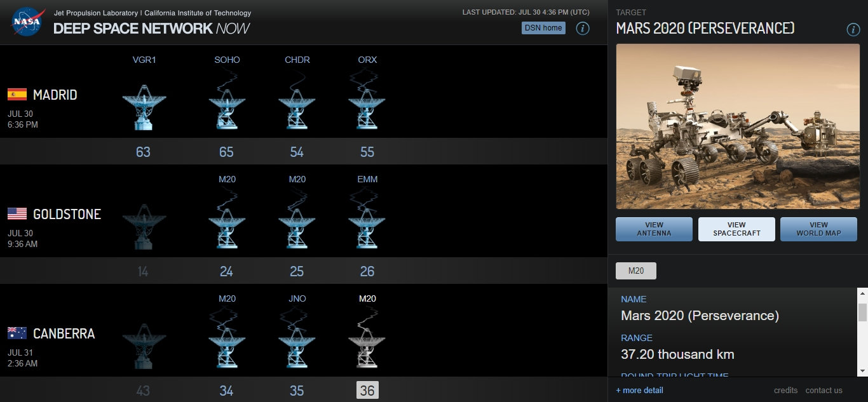The height and width of the screenshot is (402, 868).
Task: Click M20 label above Canberra dish 34
Action: tap(227, 298)
